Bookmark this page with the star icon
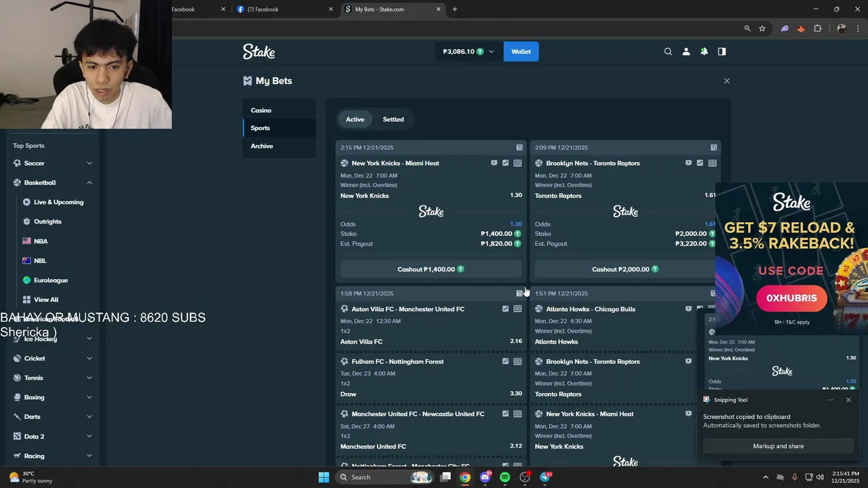The image size is (868, 488). coord(762,28)
